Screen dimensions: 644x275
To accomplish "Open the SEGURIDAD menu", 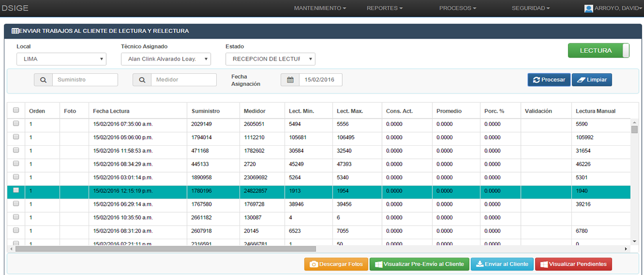I will pos(531,8).
